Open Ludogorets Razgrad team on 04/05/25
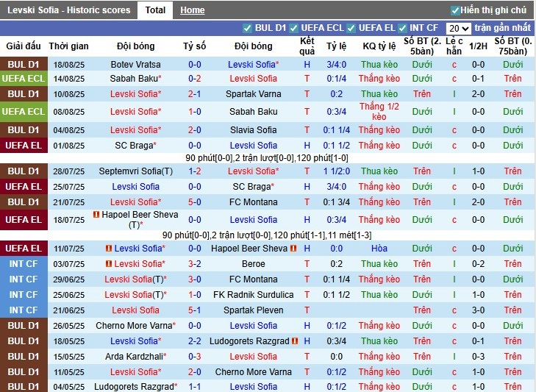The height and width of the screenshot is (392, 536). pyautogui.click(x=134, y=387)
